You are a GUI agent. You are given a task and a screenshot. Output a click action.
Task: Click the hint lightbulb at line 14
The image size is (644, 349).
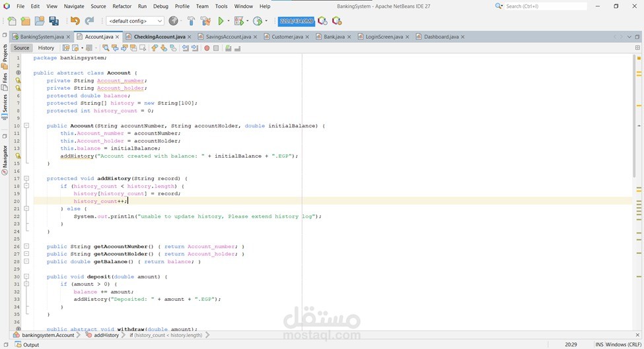coord(18,156)
